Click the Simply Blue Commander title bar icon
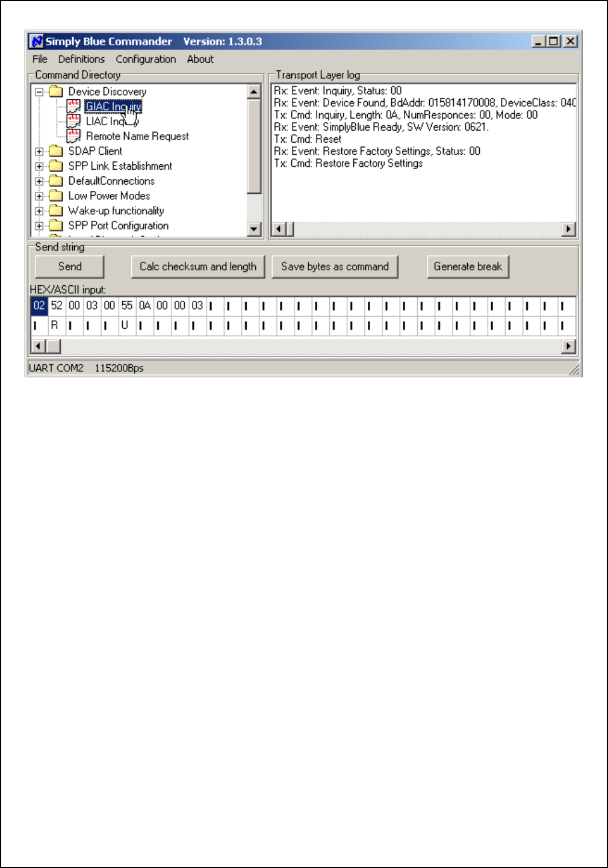The height and width of the screenshot is (868, 608). point(37,41)
